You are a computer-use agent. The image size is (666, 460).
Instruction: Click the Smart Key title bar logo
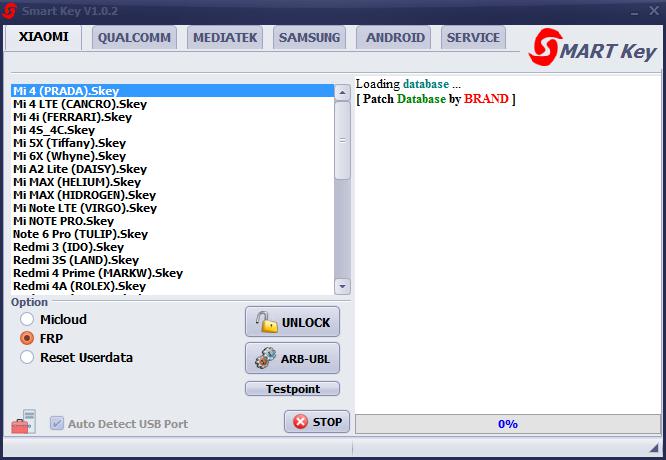coord(9,11)
